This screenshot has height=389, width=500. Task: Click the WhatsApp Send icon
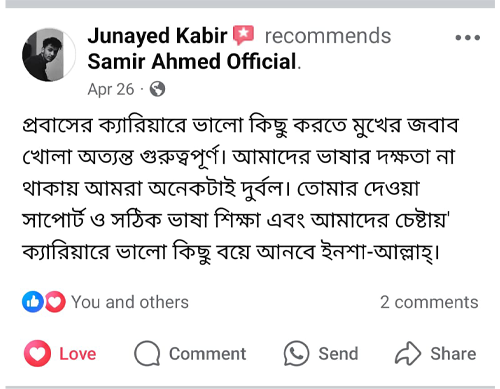[296, 353]
